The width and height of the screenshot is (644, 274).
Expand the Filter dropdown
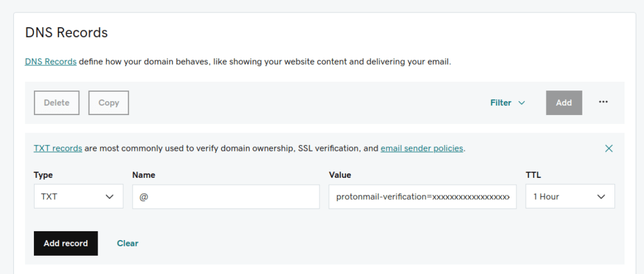click(508, 102)
